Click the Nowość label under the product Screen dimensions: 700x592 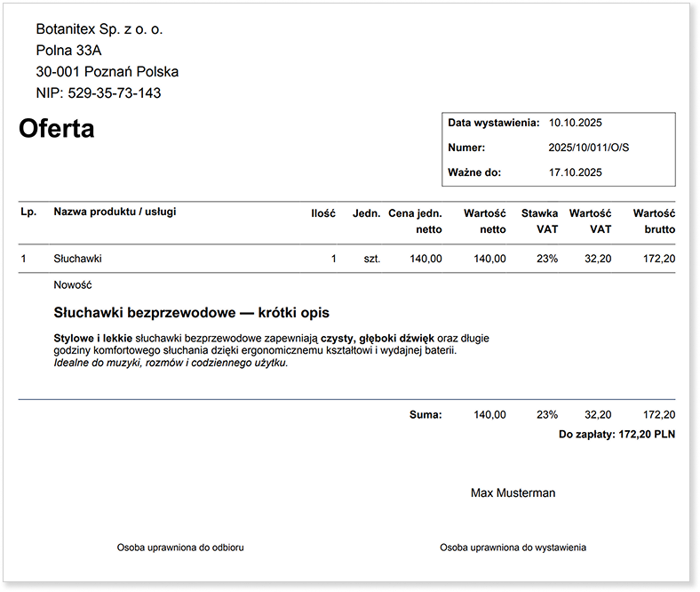pyautogui.click(x=74, y=285)
